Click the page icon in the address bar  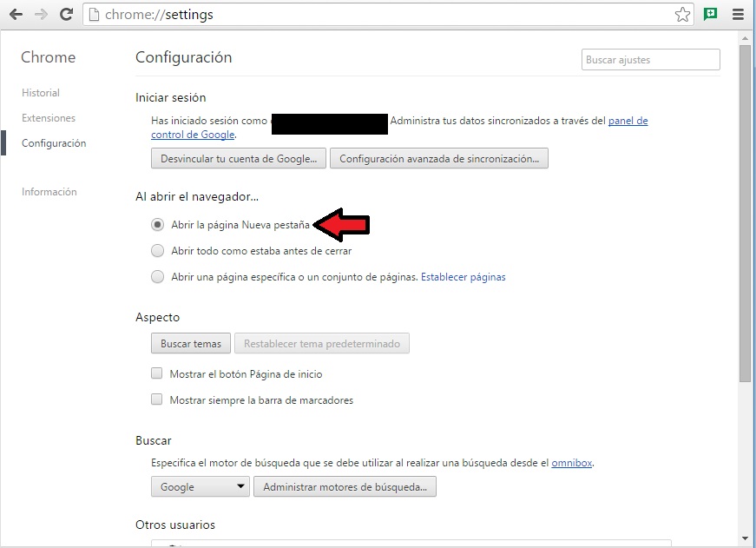94,15
